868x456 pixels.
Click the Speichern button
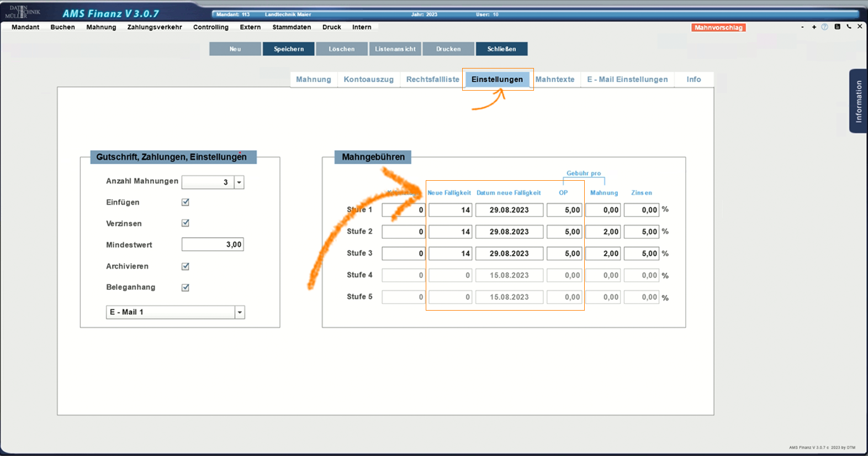tap(289, 49)
